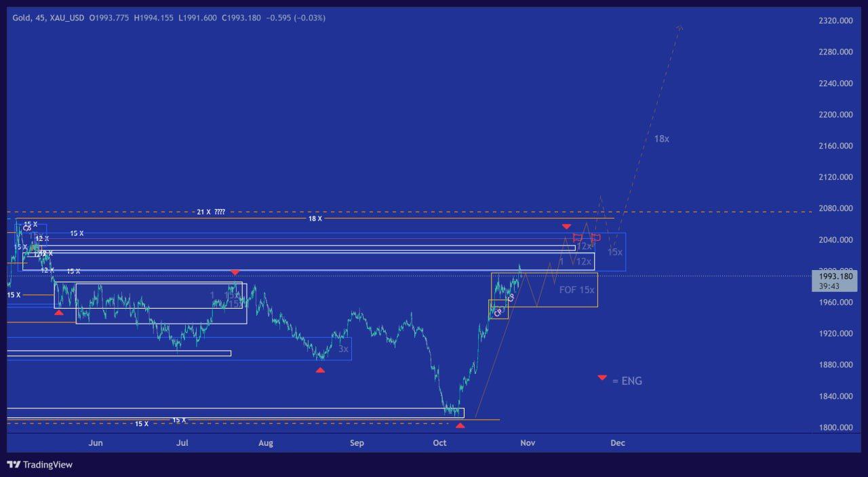868x477 pixels.
Task: Select the "18x" label on the dashed projection
Action: (661, 138)
